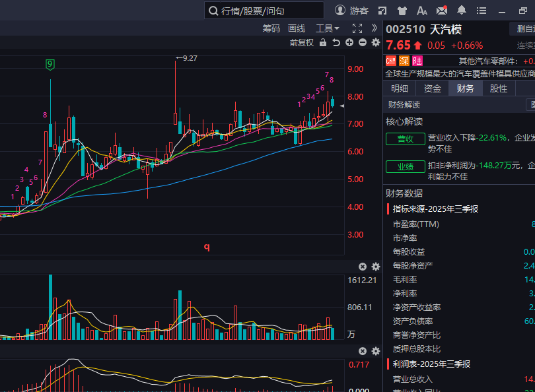Close the MACD indicator panel
Viewport: 535px width, 392px height.
363,351
